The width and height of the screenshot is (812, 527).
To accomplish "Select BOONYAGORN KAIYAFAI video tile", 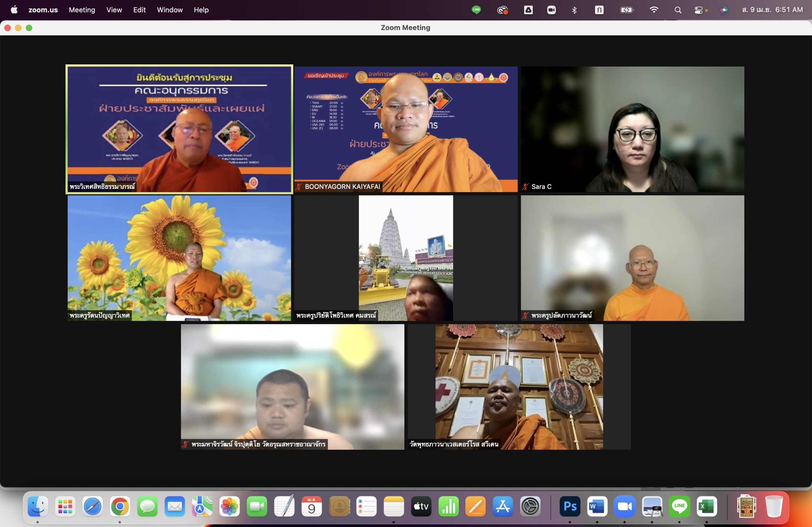I will [406, 129].
